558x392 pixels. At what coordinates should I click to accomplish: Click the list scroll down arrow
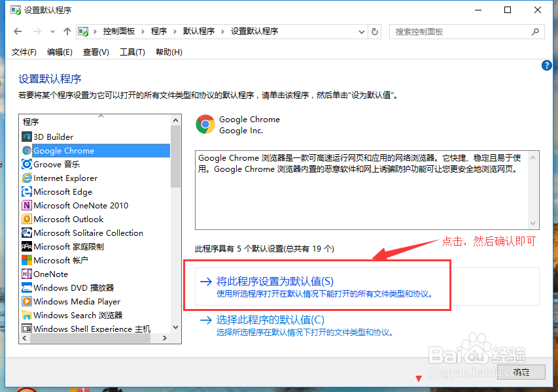[x=175, y=327]
